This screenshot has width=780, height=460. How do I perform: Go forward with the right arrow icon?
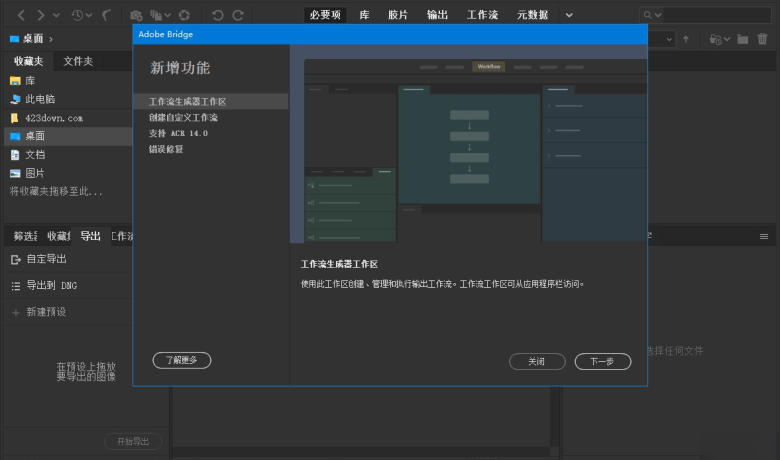pyautogui.click(x=41, y=15)
